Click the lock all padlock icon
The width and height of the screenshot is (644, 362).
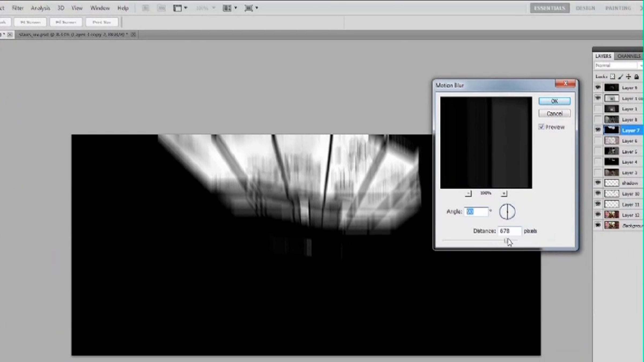click(x=636, y=77)
